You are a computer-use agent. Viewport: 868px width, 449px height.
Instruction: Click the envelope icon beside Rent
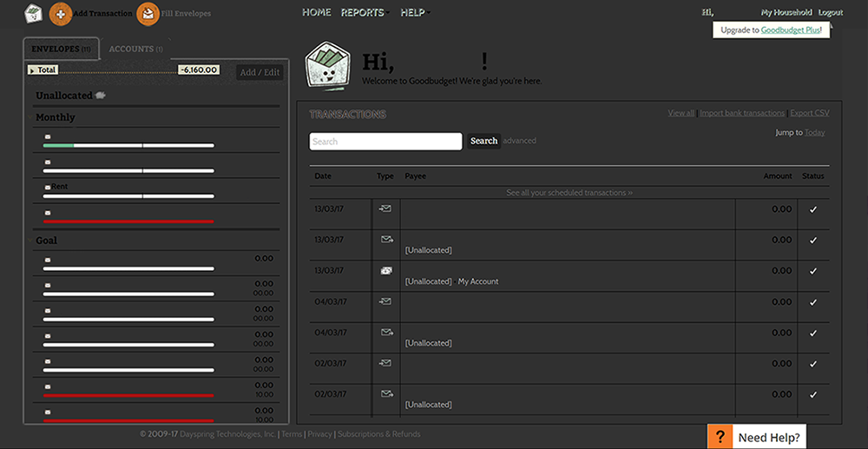[48, 187]
